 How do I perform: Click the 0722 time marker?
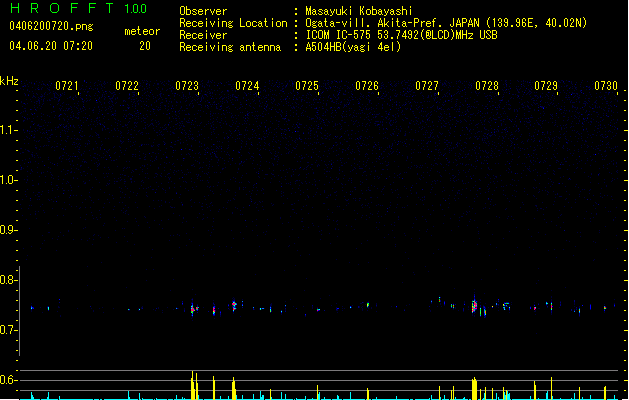click(x=127, y=86)
